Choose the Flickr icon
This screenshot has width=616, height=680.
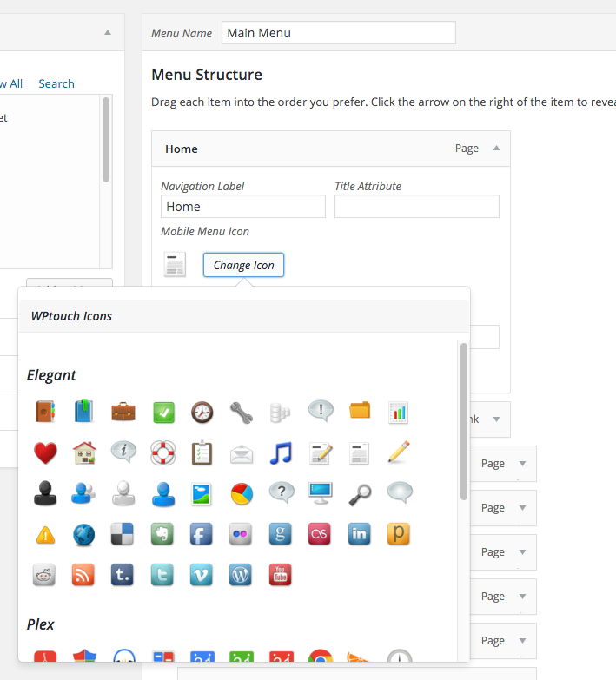coord(241,534)
